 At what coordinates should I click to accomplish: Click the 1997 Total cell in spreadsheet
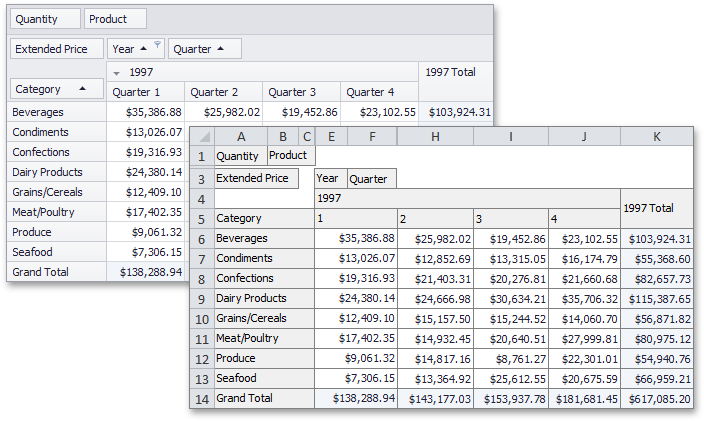coord(656,208)
